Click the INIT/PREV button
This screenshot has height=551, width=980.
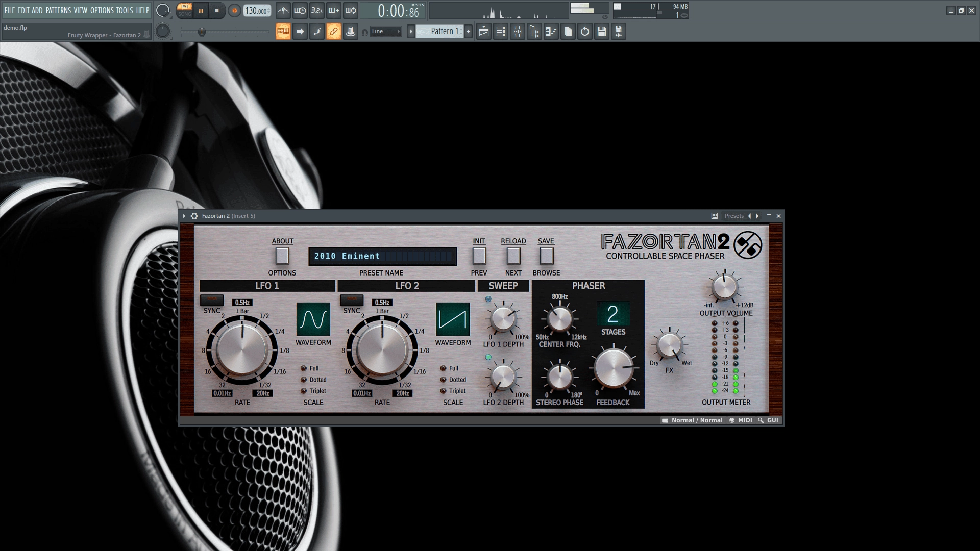(x=479, y=256)
